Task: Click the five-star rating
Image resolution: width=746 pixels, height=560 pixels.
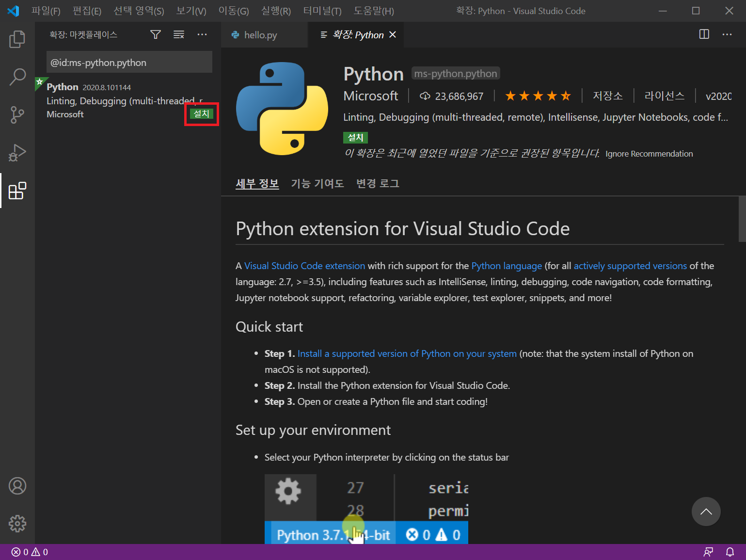Action: [538, 96]
